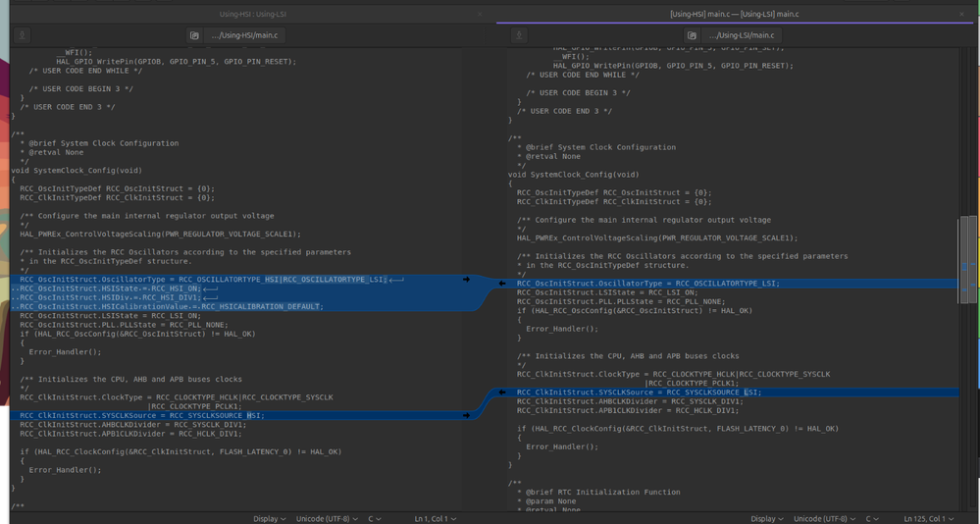This screenshot has height=524, width=980.
Task: Open the right pane's C language dropdown
Action: coord(872,518)
